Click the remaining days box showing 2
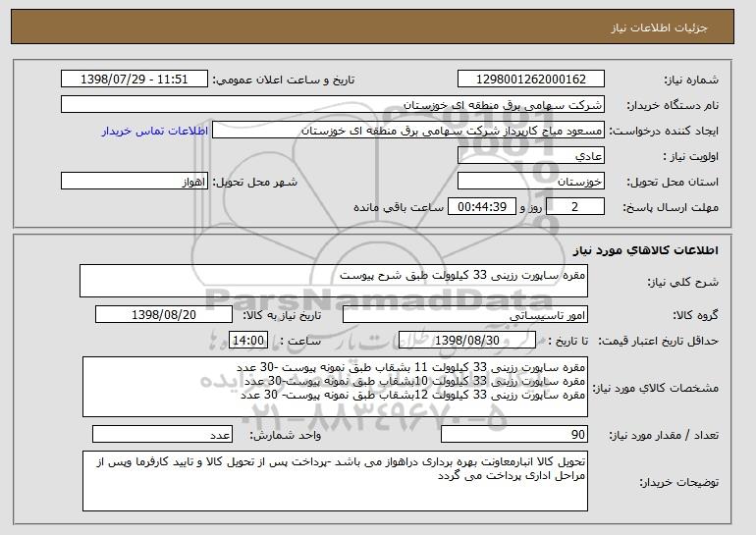756x535 pixels. tap(575, 207)
